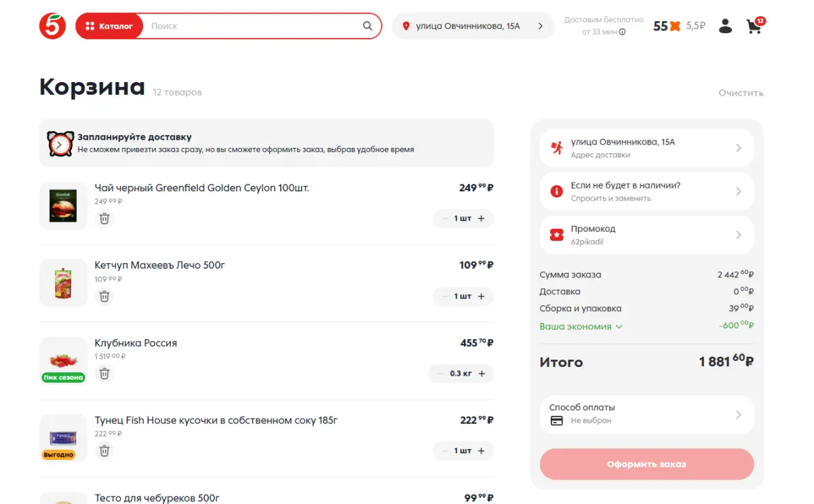This screenshot has height=504, width=814.
Task: Open Greenfield Golden Ceylon tea thumbnail
Action: click(x=63, y=206)
